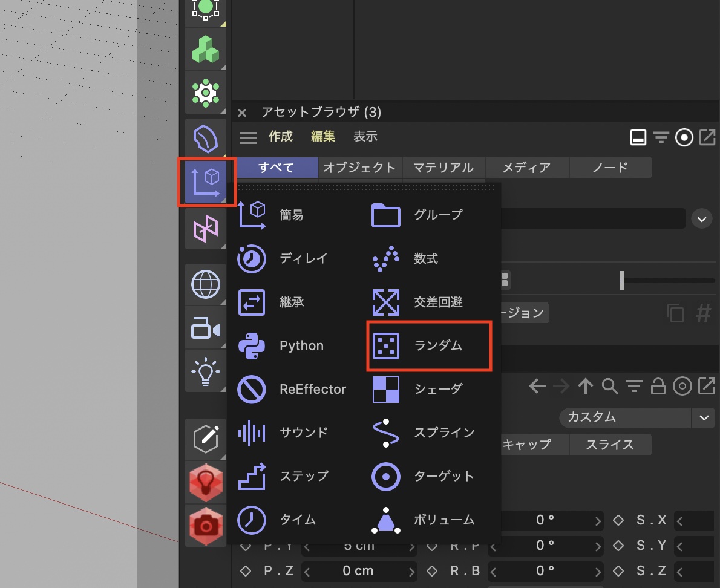Toggle keyframe diamond for S.X

(x=618, y=520)
